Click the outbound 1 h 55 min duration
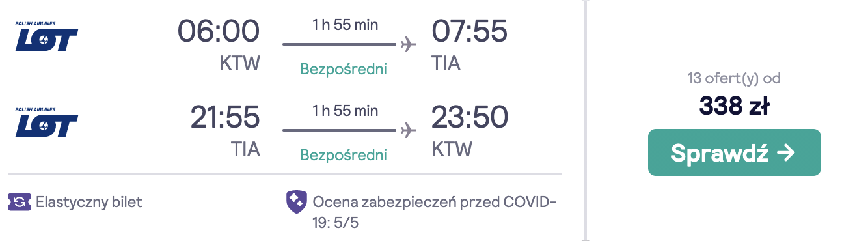This screenshot has width=868, height=241. (345, 25)
